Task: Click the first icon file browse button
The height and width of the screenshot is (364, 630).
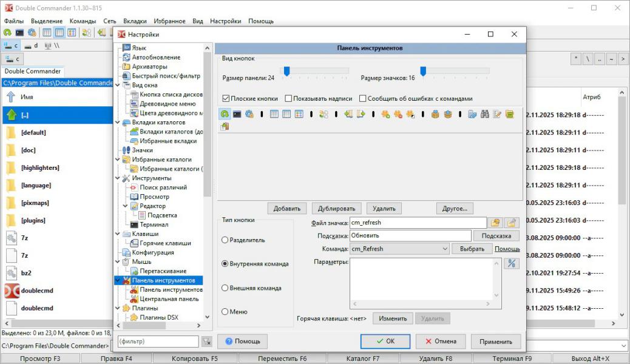Action: [x=496, y=223]
